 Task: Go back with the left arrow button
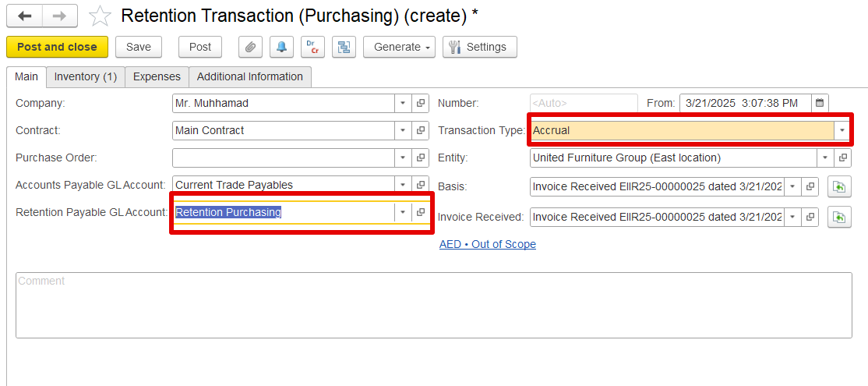[24, 16]
